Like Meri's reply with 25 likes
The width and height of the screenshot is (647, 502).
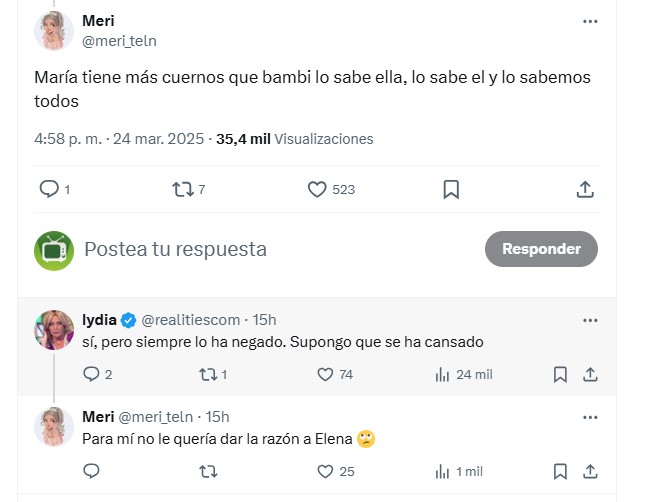pyautogui.click(x=325, y=471)
